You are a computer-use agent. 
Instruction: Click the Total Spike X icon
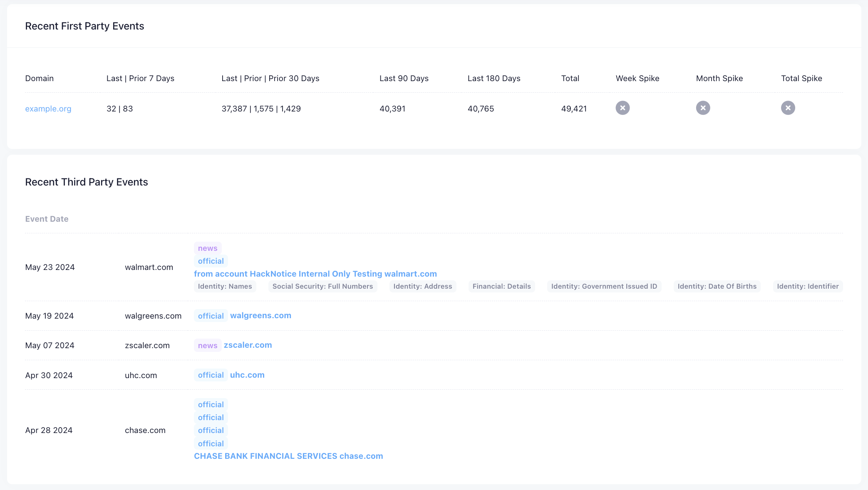pyautogui.click(x=788, y=108)
